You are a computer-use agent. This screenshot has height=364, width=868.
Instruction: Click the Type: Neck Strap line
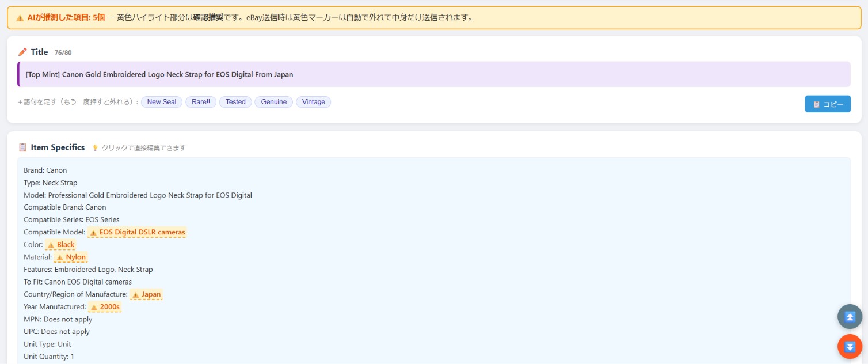point(51,183)
